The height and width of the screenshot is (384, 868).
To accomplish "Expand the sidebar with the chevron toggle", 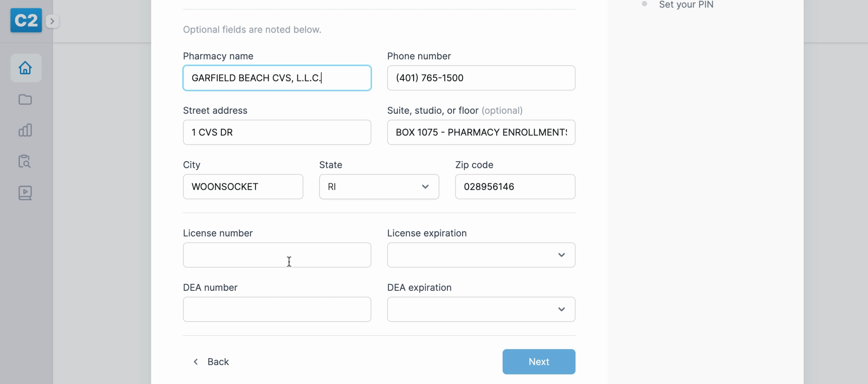I will click(x=52, y=21).
